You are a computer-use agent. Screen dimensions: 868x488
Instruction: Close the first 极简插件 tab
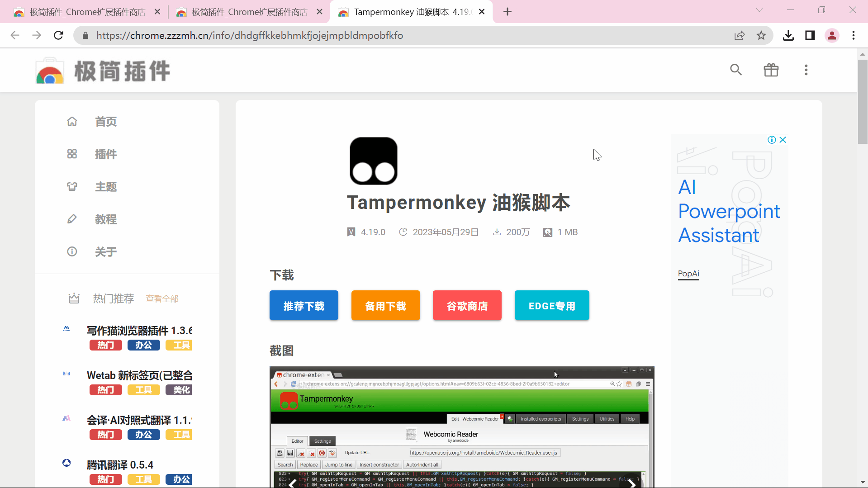(157, 12)
